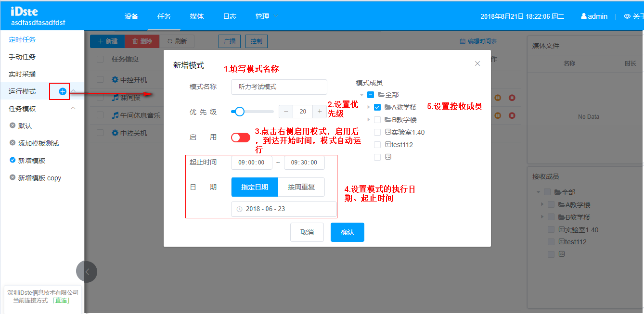Click the 优先级 slider handle
This screenshot has height=314, width=644.
(x=239, y=112)
